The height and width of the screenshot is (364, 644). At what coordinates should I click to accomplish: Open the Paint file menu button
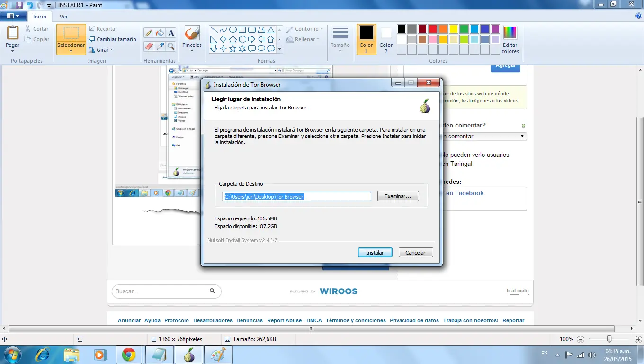pos(13,16)
